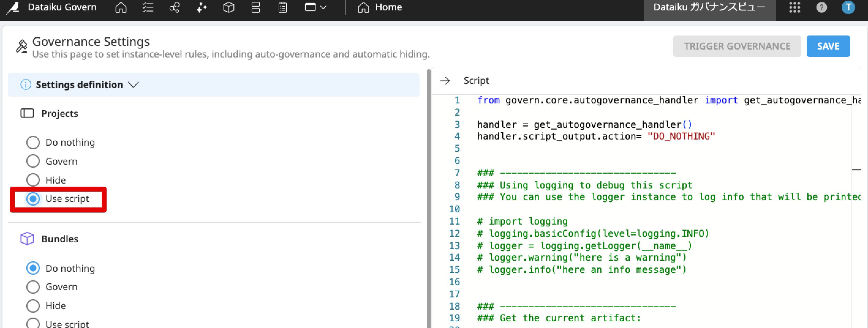Choose Hide under the Bundles section
The width and height of the screenshot is (868, 328).
(33, 305)
